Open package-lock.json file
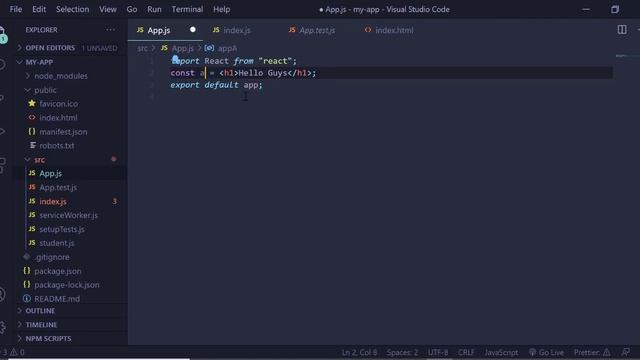The image size is (640, 360). [x=67, y=285]
